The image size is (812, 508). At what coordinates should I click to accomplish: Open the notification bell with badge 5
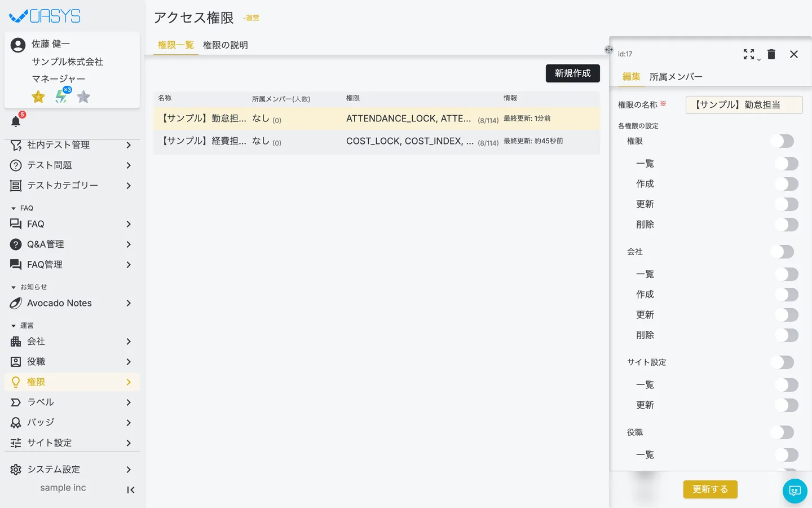pos(16,121)
